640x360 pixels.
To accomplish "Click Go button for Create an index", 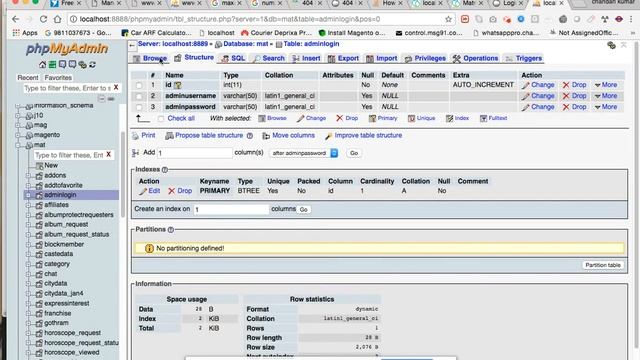I will click(x=304, y=209).
